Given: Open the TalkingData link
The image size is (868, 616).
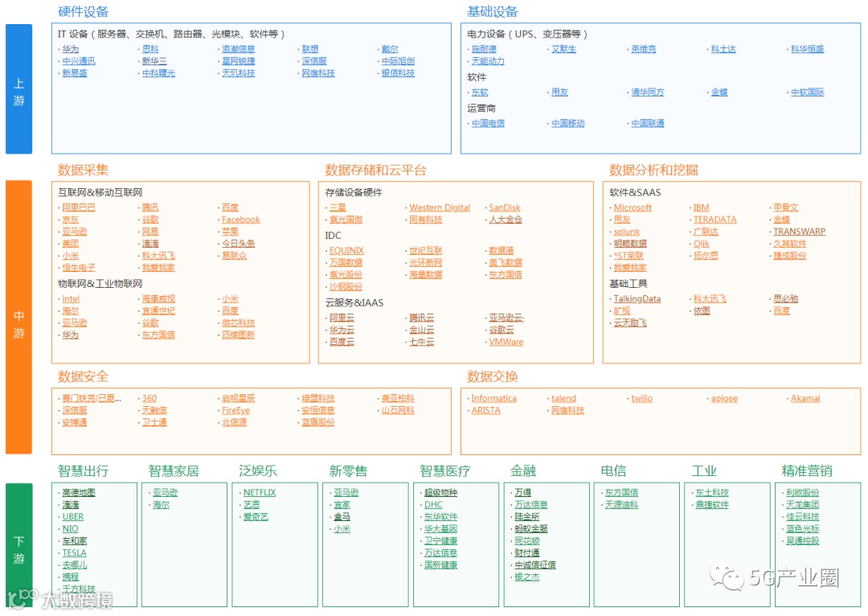Looking at the screenshot, I should coord(637,299).
